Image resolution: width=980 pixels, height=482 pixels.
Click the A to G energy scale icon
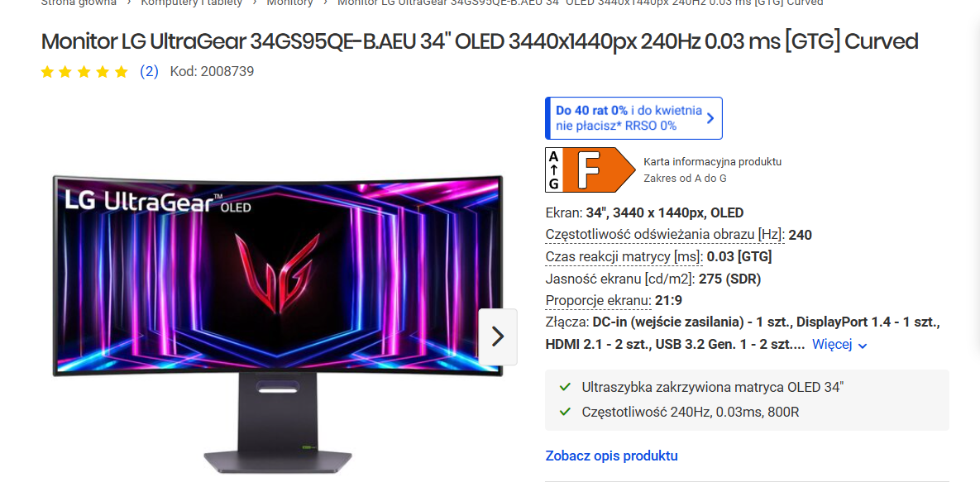553,169
